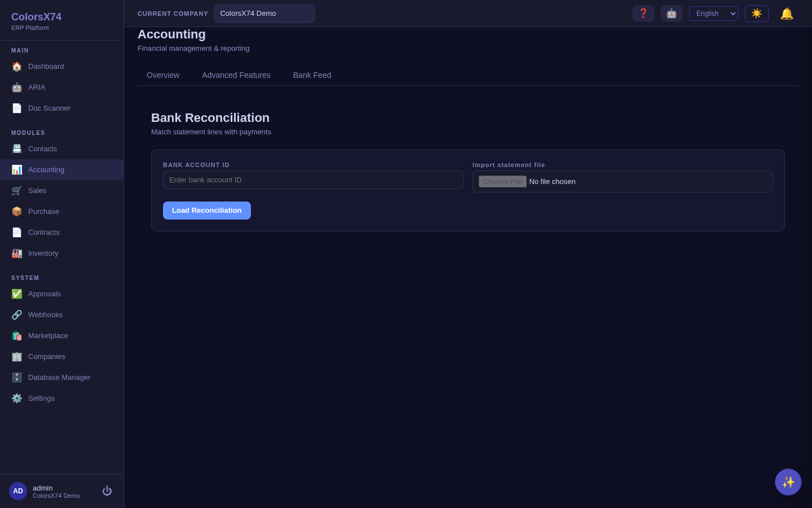Open help with the question mark icon

pos(643,14)
